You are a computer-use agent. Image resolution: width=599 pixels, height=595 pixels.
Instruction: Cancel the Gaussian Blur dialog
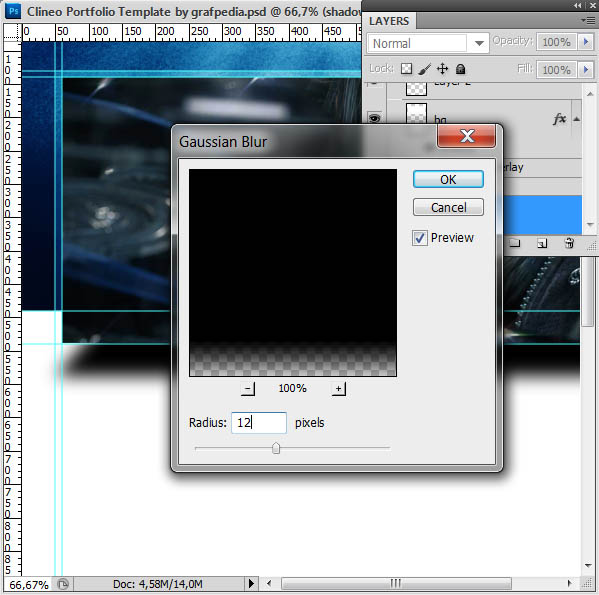[x=448, y=207]
